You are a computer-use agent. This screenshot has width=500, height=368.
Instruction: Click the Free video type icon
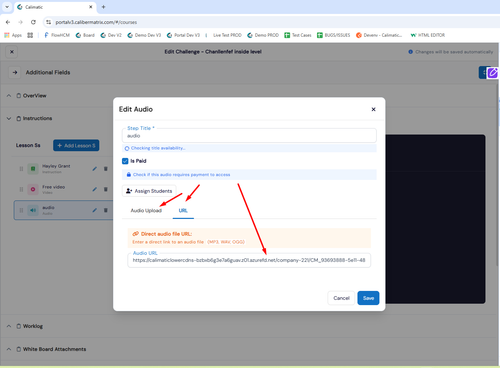(x=33, y=189)
